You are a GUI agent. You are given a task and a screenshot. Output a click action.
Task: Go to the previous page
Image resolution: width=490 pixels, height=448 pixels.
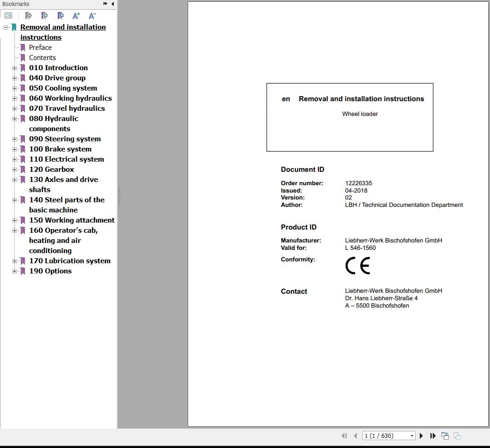355,436
